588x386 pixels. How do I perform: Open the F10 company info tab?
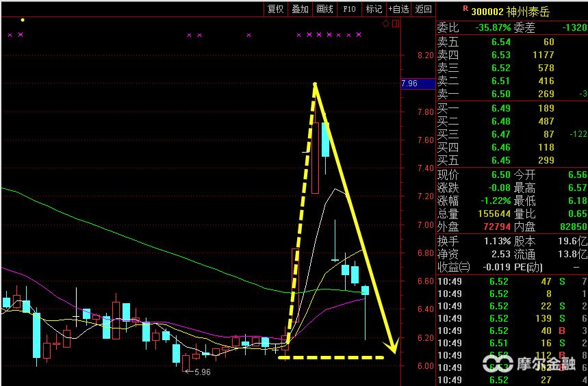[x=349, y=9]
